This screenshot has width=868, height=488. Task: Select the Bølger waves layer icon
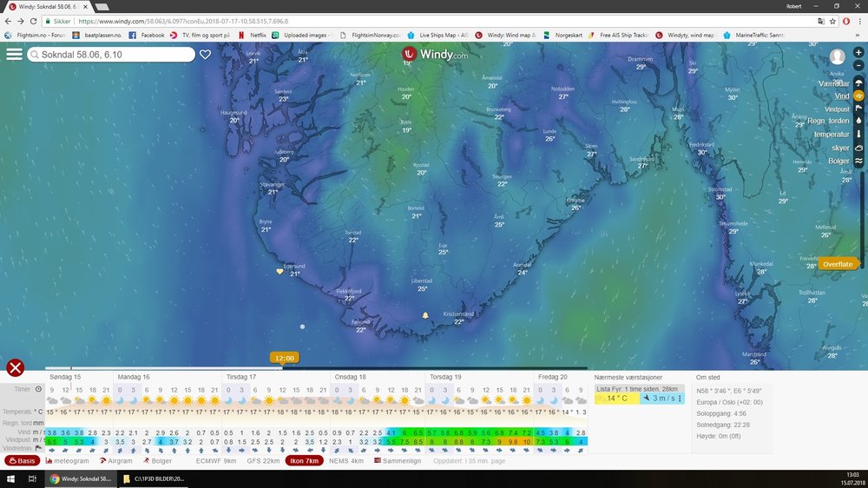858,161
